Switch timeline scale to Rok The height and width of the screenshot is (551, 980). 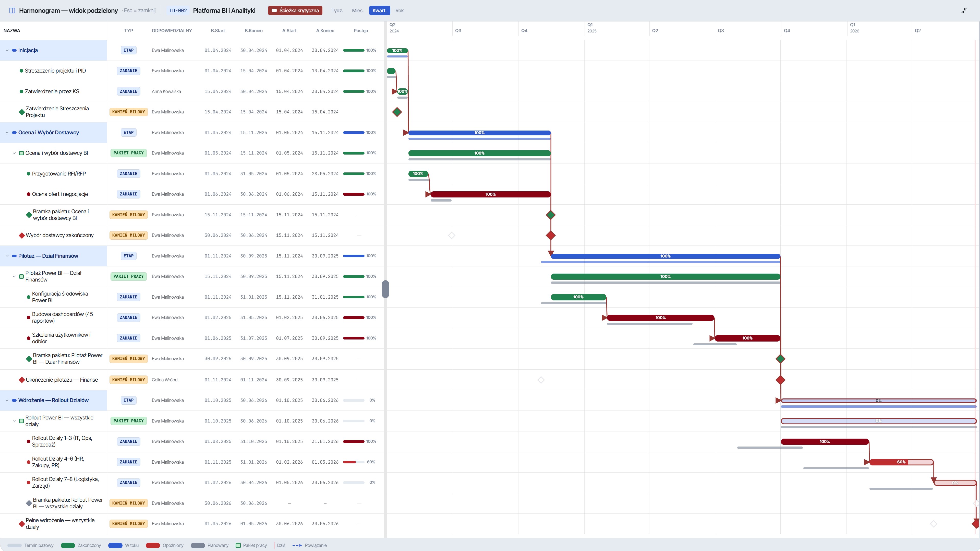400,11
